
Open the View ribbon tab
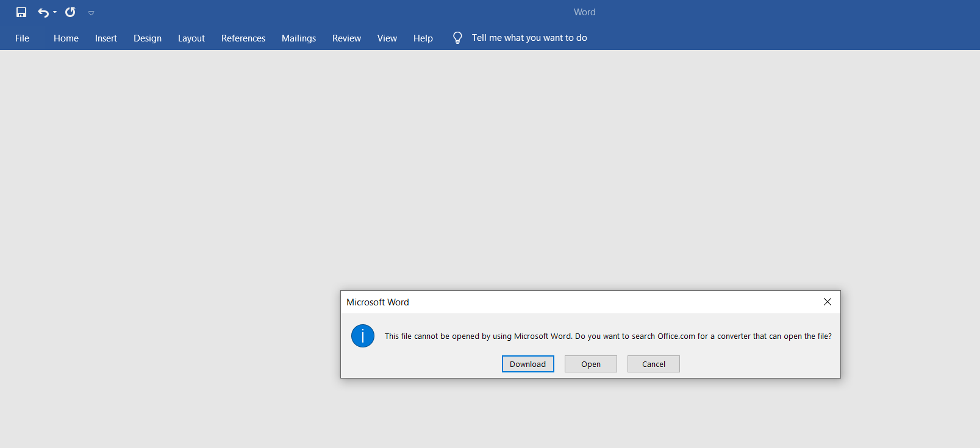coord(387,38)
